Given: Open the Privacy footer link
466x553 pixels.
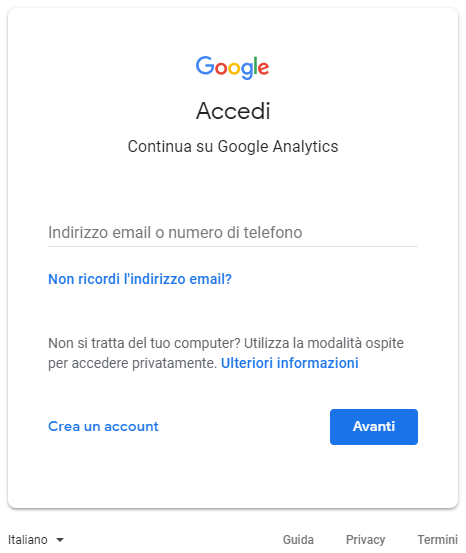Looking at the screenshot, I should click(x=365, y=540).
